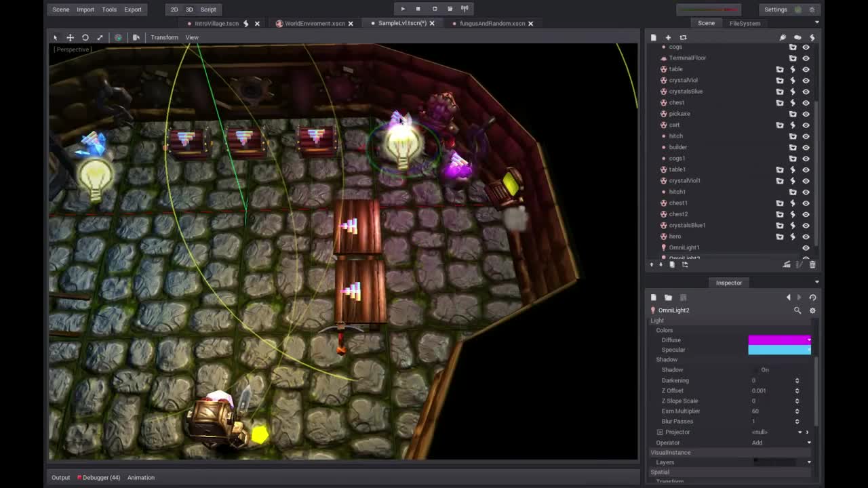Viewport: 868px width, 488px height.
Task: Play a custom scene with clapper icon
Action: point(450,9)
